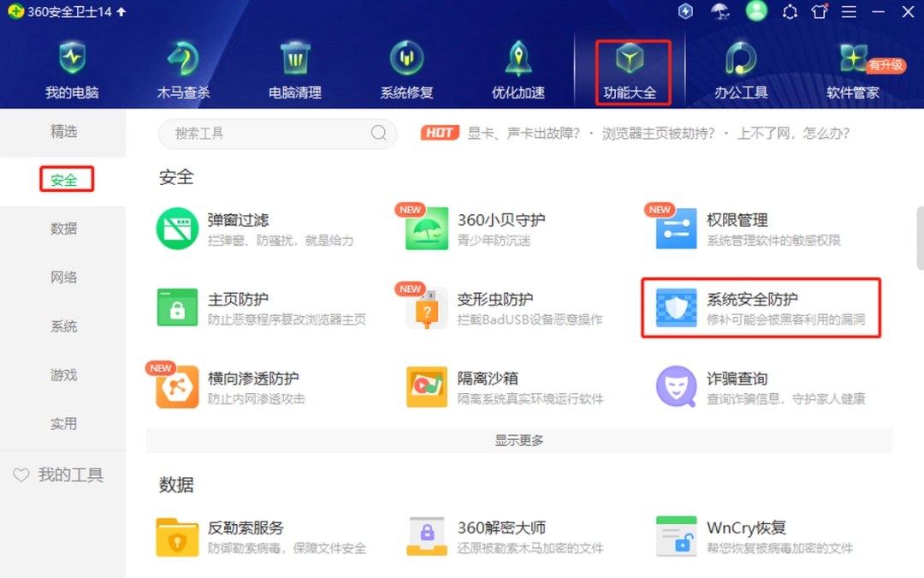The height and width of the screenshot is (578, 924).
Task: Open the user account avatar
Action: 756,11
